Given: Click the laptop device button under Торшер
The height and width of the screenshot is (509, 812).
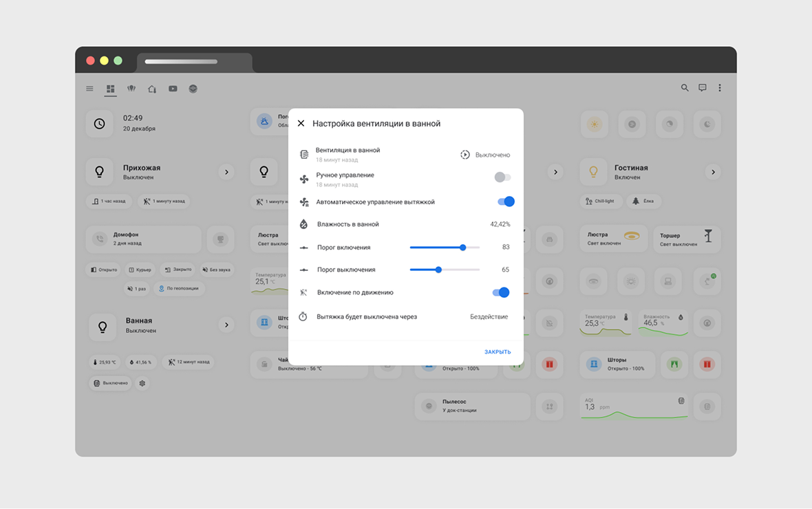Looking at the screenshot, I should (x=669, y=282).
